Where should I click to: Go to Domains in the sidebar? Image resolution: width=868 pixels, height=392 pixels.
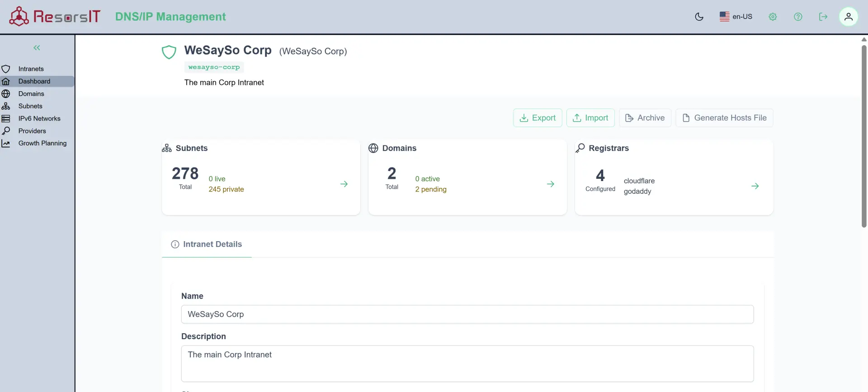coord(31,94)
